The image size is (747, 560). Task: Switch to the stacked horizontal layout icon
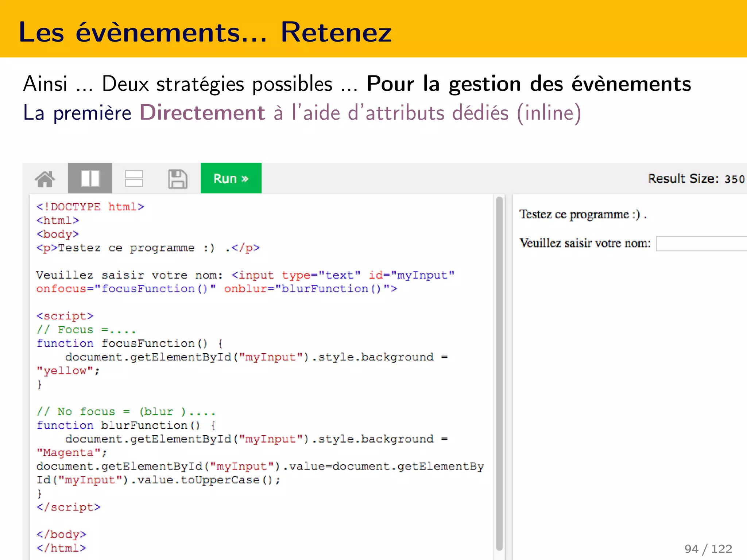pyautogui.click(x=134, y=179)
